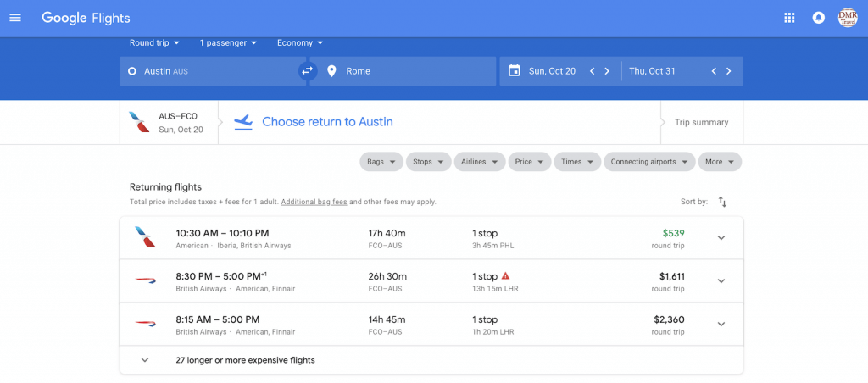The height and width of the screenshot is (383, 868).
Task: Expand the $2,360 flight details
Action: pyautogui.click(x=721, y=325)
